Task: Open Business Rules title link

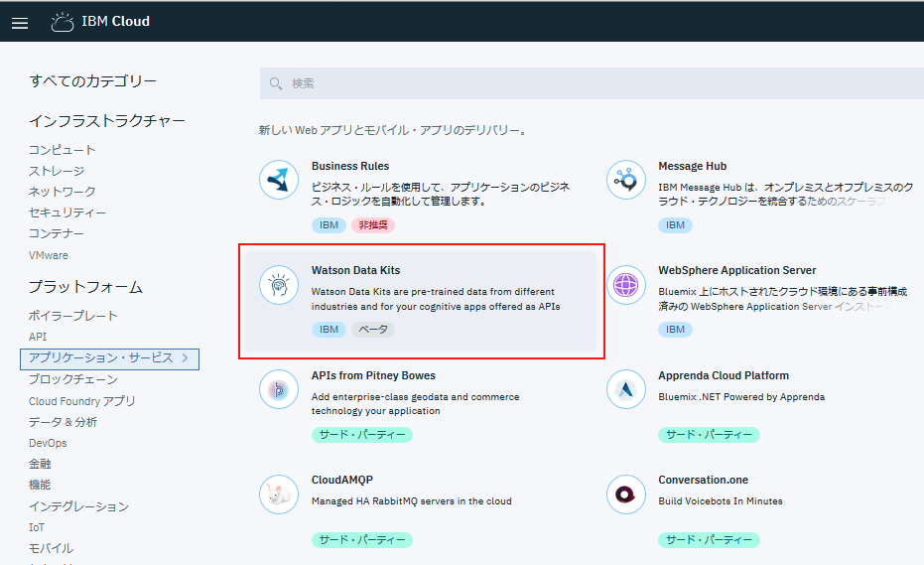Action: coord(350,166)
